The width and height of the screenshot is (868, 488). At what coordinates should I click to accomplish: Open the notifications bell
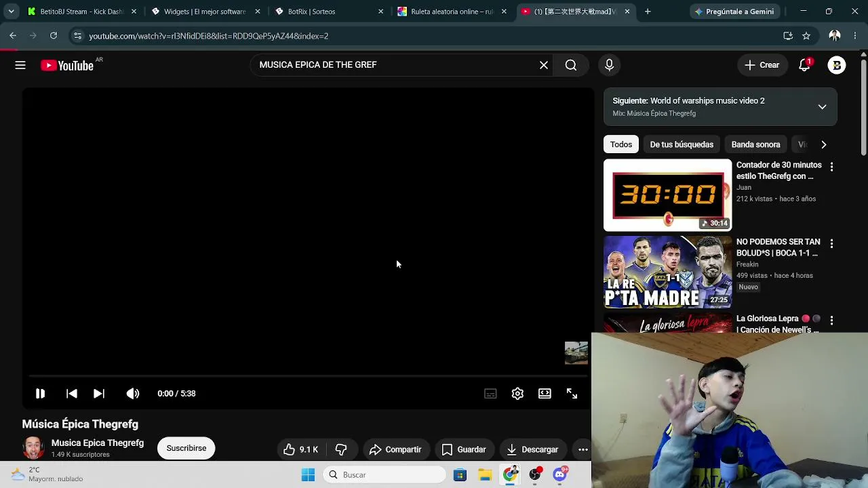point(804,65)
